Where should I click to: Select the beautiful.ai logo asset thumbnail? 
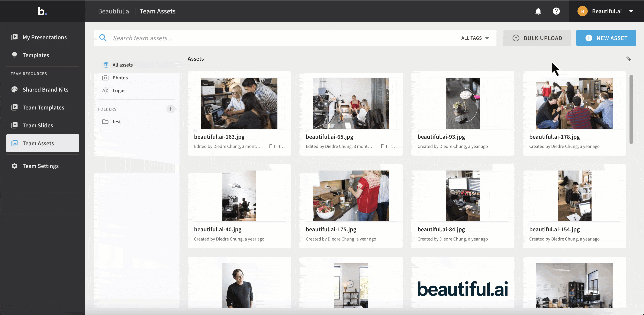tap(463, 289)
